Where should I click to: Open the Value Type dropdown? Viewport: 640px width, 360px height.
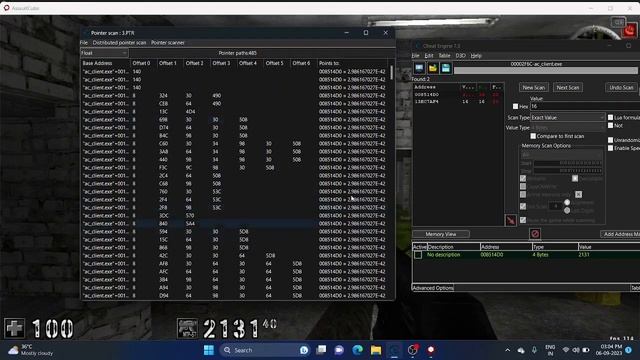coord(568,127)
